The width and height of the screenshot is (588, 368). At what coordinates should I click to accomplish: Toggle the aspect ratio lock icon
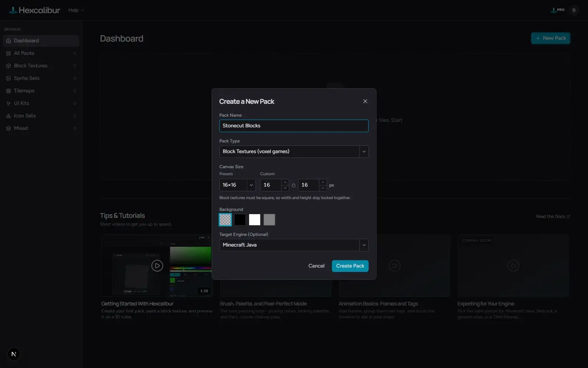pyautogui.click(x=293, y=185)
